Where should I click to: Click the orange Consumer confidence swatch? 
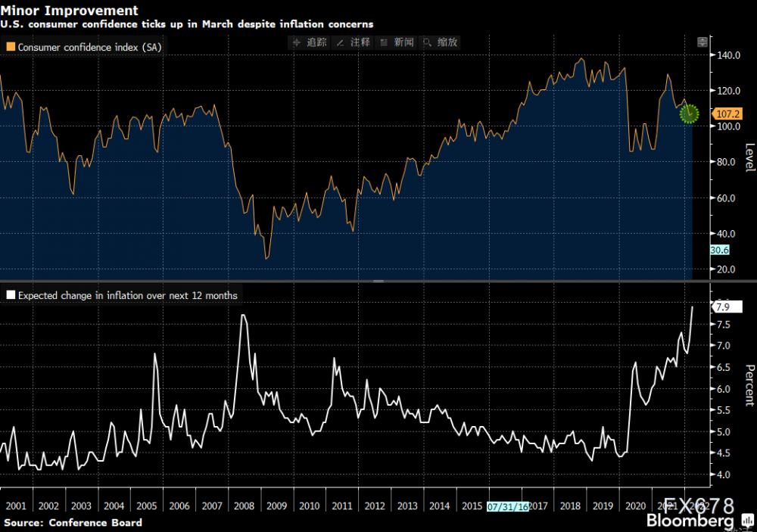click(11, 47)
